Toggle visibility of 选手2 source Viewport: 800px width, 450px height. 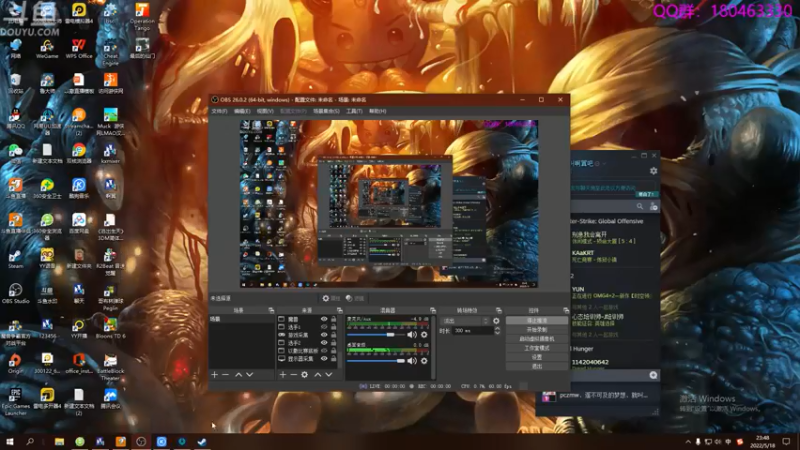click(x=323, y=343)
